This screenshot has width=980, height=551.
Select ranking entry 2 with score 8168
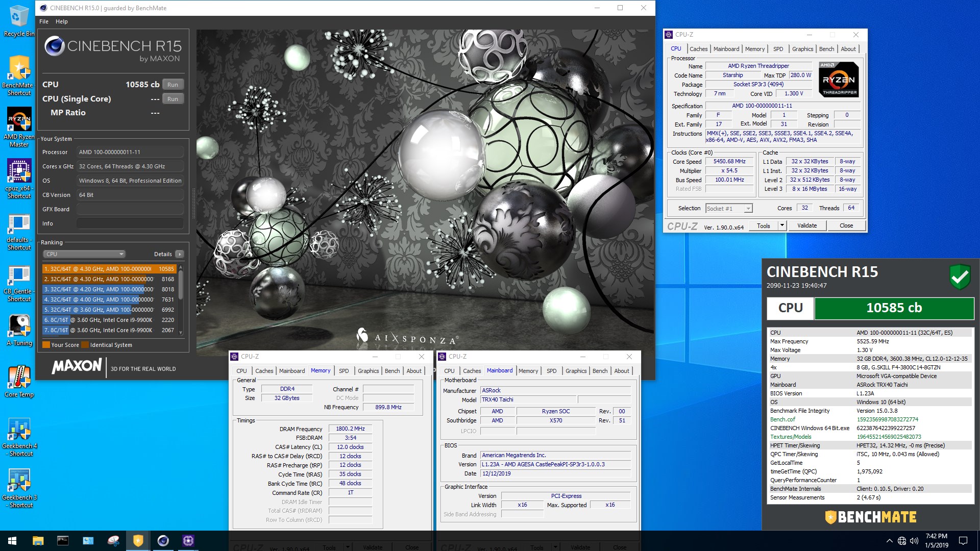pos(109,279)
